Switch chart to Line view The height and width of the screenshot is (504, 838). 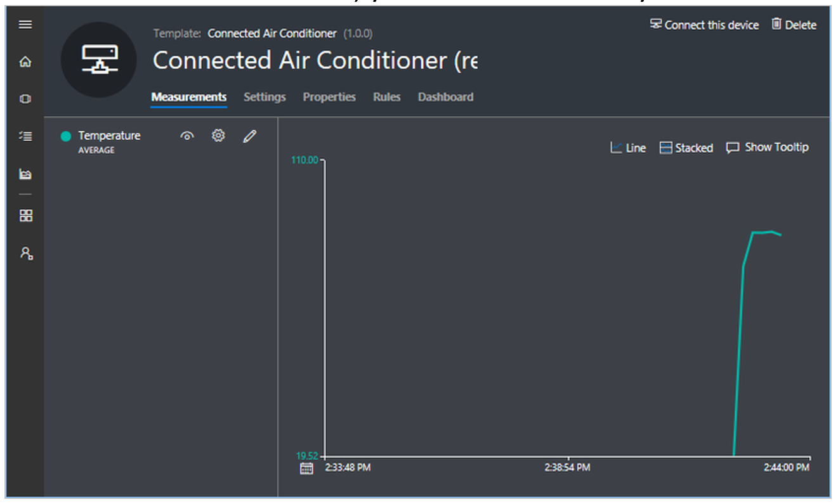(x=628, y=148)
